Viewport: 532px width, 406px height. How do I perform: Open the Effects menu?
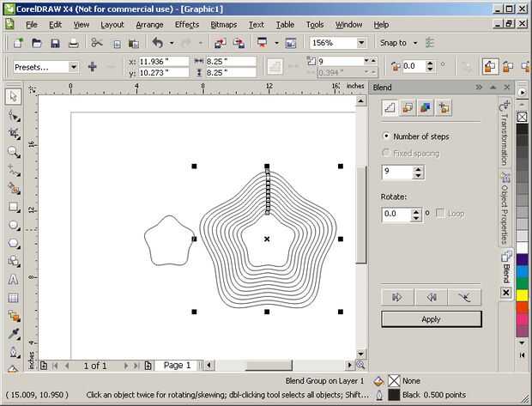tap(187, 25)
